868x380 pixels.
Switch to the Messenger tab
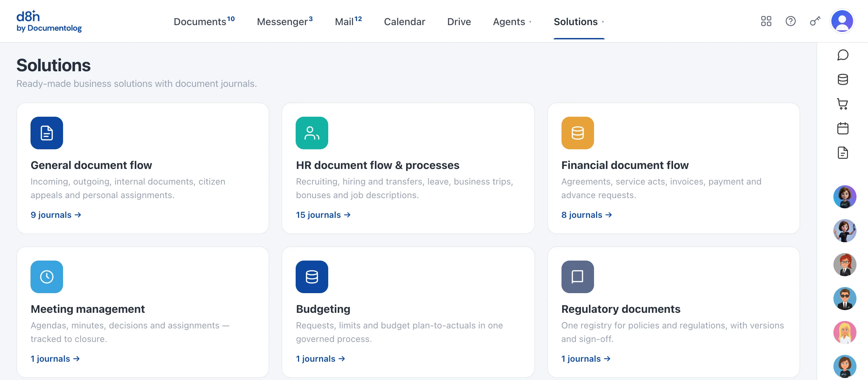[x=285, y=21]
